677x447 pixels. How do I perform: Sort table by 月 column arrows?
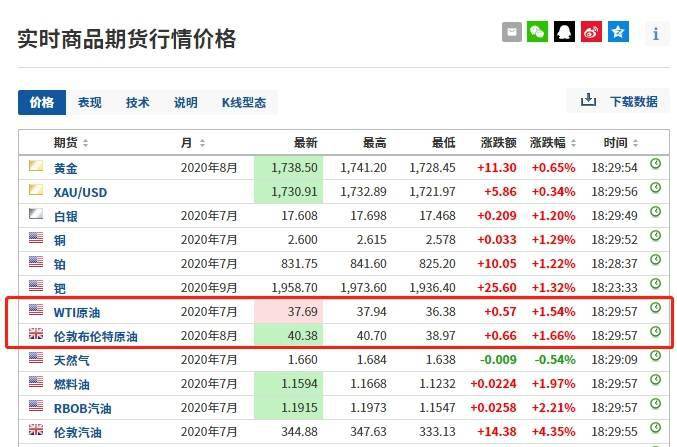click(x=202, y=143)
